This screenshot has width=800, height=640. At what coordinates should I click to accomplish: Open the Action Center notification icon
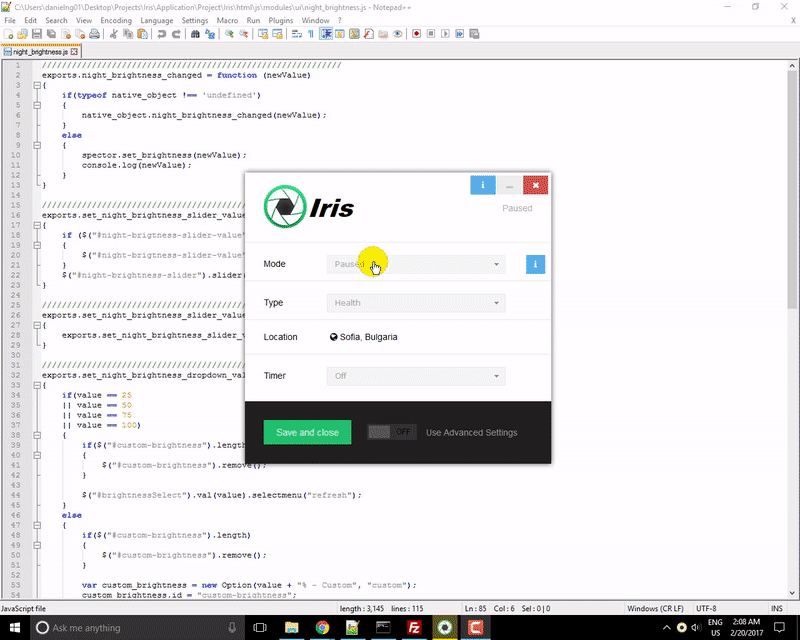(780, 628)
